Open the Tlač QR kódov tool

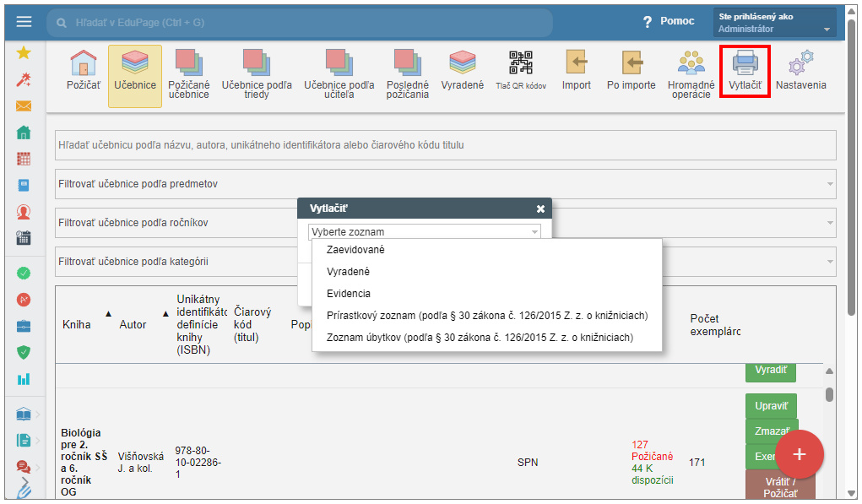click(x=520, y=64)
